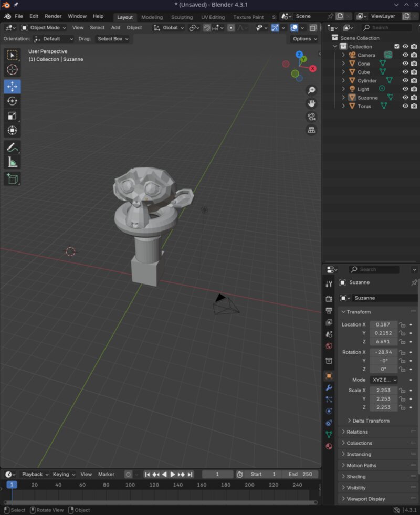
Task: Switch to the Modeling workspace tab
Action: pyautogui.click(x=152, y=17)
